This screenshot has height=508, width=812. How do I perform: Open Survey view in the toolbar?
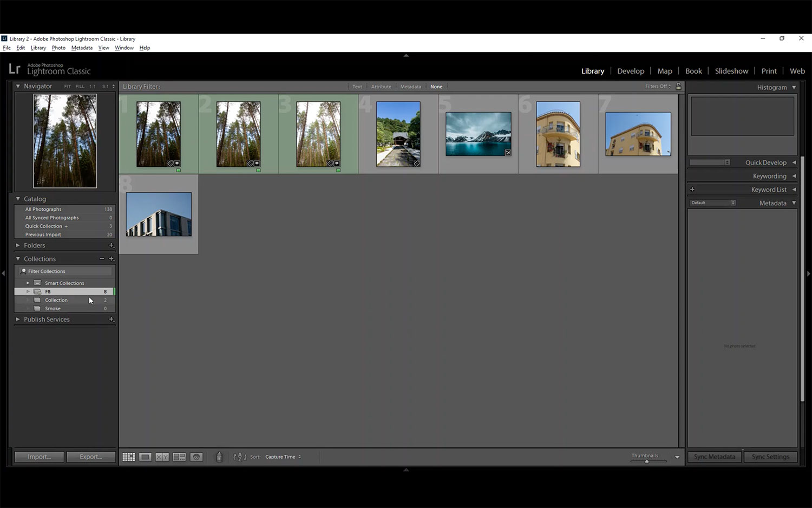click(179, 457)
